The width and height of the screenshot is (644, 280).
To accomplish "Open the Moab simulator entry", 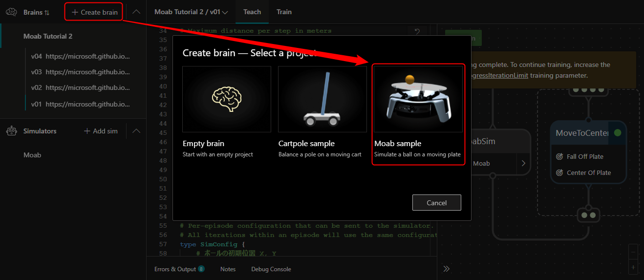I will pos(32,155).
